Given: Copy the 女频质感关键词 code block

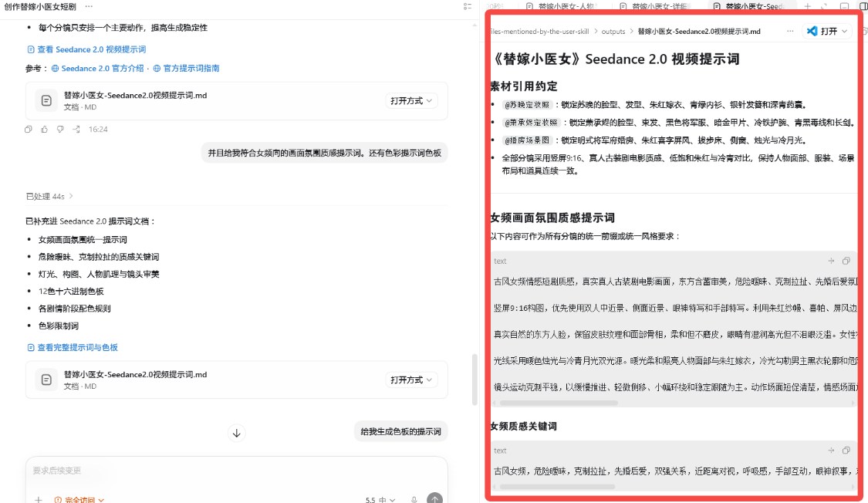Looking at the screenshot, I should [846, 451].
